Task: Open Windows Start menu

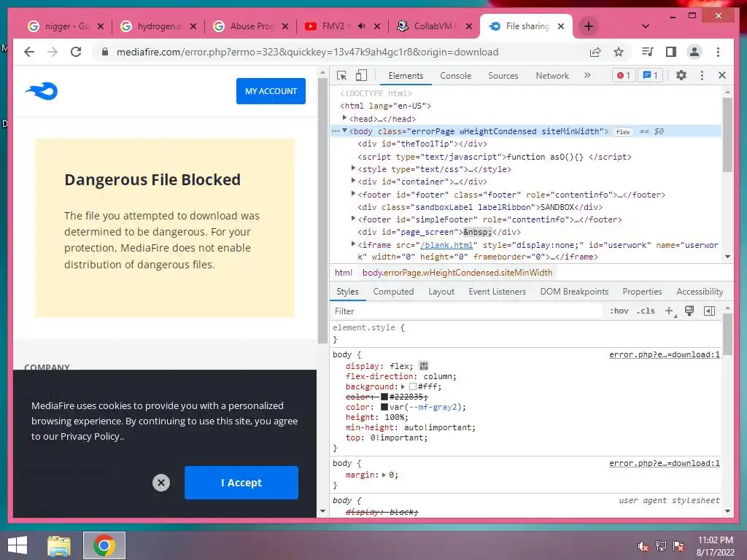Action: click(x=18, y=545)
